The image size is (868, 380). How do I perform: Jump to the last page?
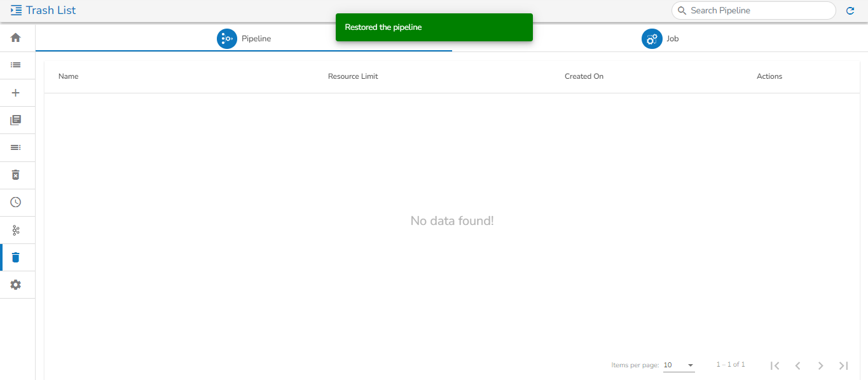coord(843,365)
